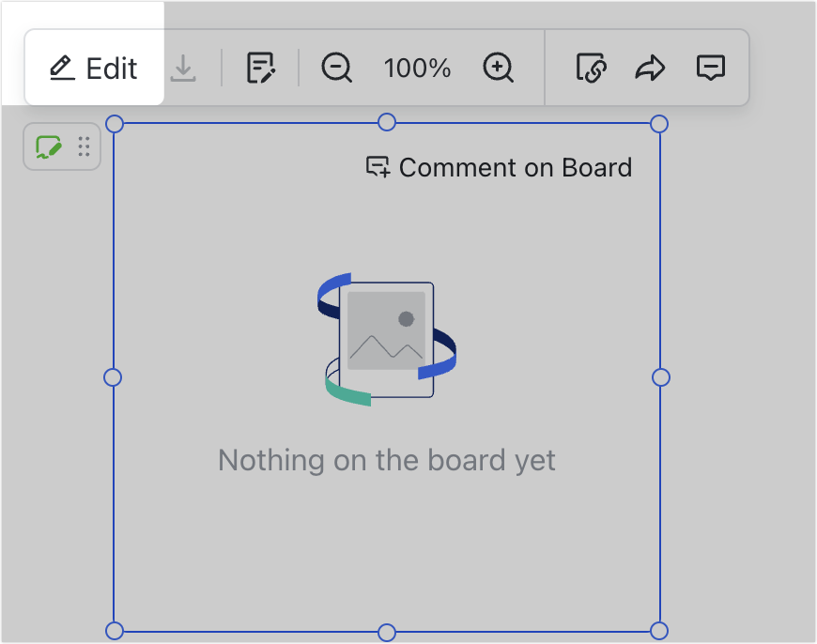
Task: Click the empty board placeholder image
Action: pyautogui.click(x=386, y=340)
